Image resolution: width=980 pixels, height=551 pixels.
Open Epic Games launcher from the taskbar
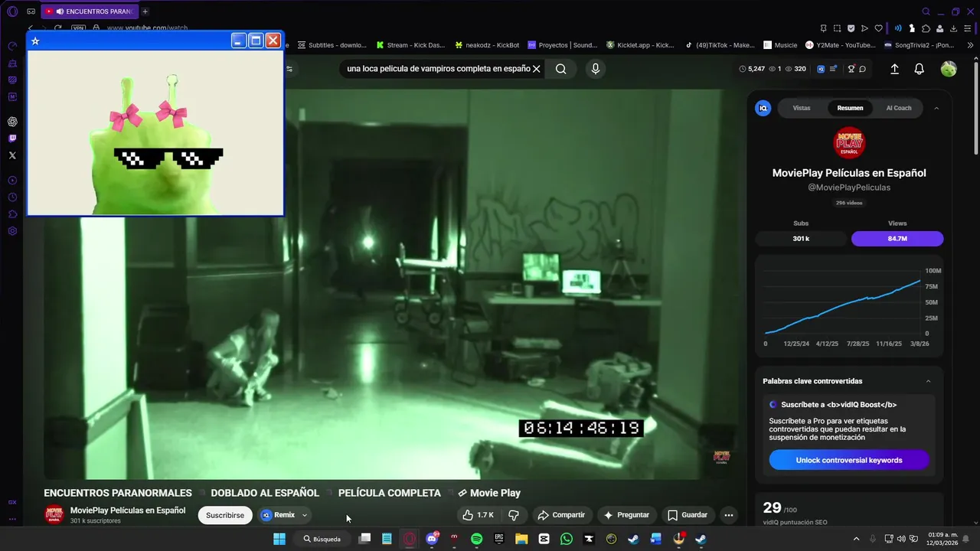(499, 539)
